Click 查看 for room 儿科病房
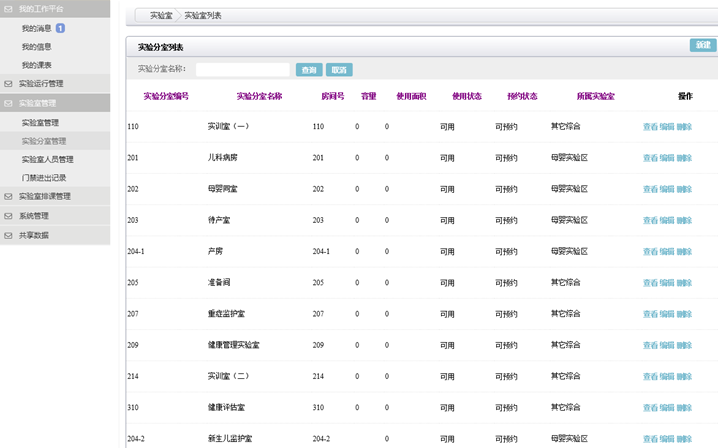Screen dimensions: 722x448 [650, 158]
